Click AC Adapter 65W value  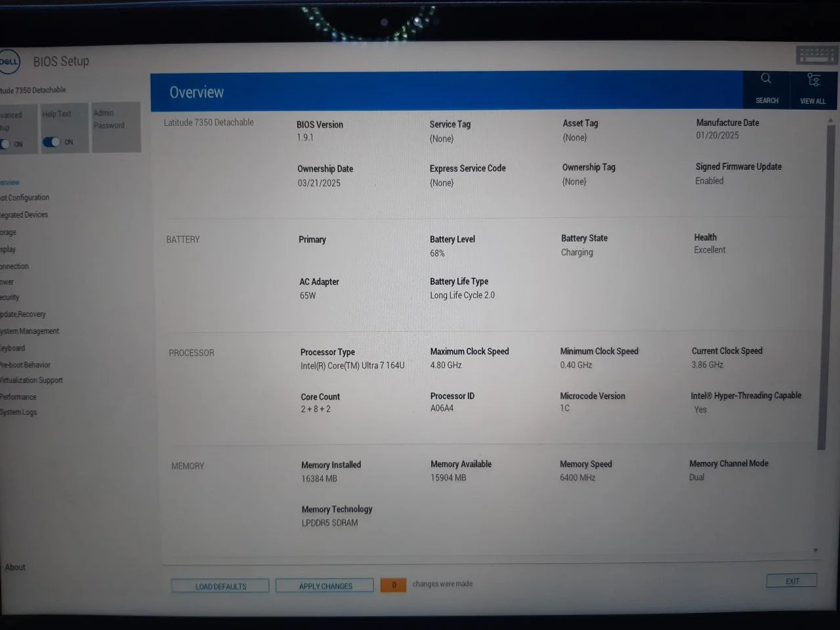[x=308, y=296]
